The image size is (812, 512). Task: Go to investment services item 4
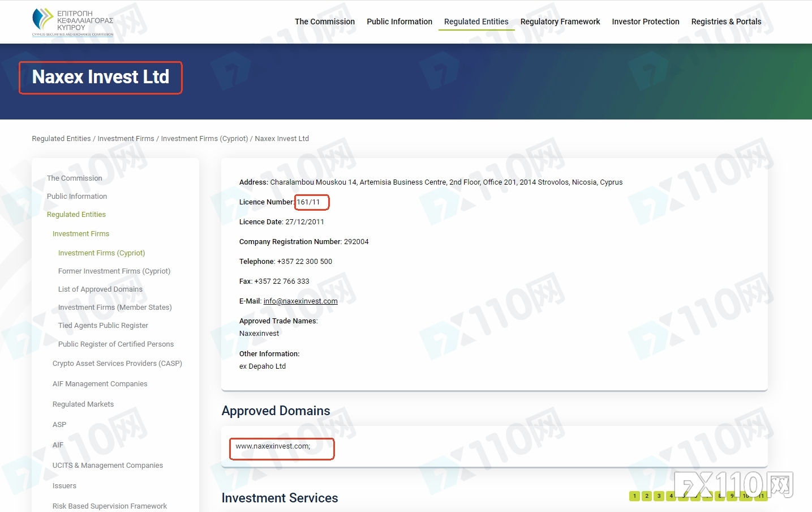click(x=671, y=496)
